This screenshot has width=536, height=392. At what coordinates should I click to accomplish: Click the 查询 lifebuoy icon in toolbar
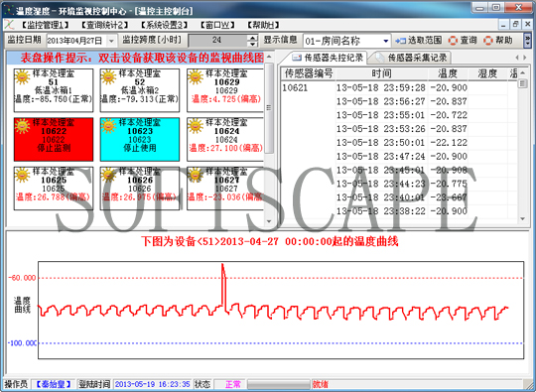[x=453, y=41]
